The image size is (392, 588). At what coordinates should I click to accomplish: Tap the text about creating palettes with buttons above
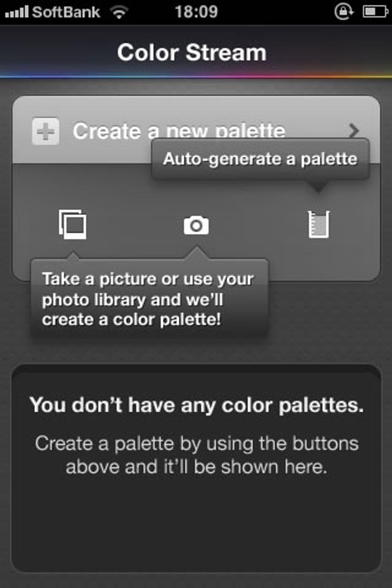[196, 454]
